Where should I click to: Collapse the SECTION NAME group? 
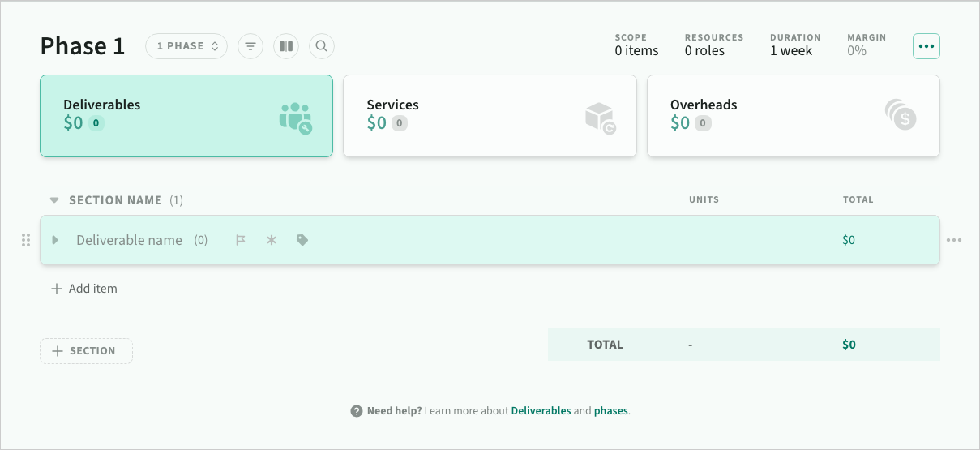(x=54, y=200)
